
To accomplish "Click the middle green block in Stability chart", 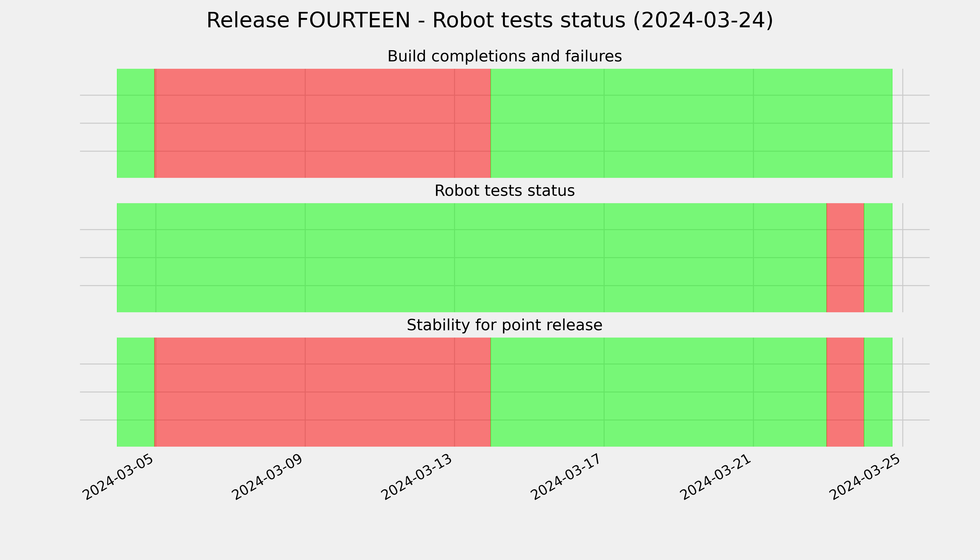I will (x=658, y=392).
